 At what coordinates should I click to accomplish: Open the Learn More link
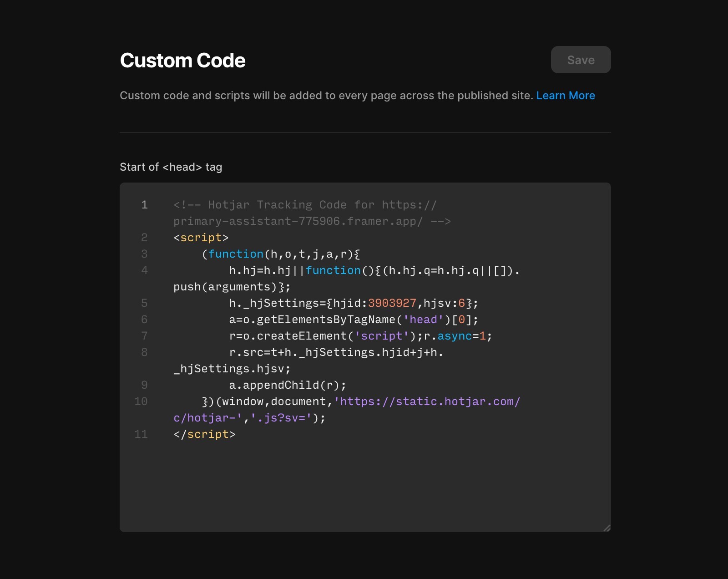[566, 96]
